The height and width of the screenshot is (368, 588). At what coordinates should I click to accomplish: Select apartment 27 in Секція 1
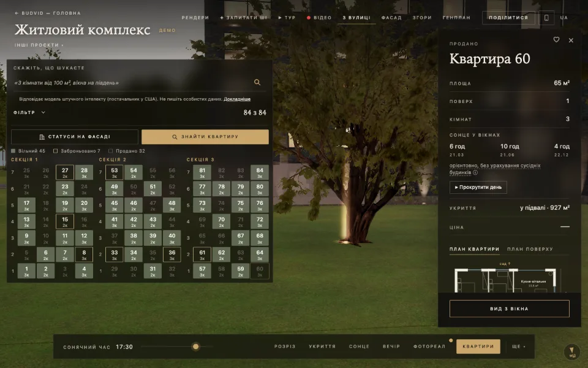[65, 172]
